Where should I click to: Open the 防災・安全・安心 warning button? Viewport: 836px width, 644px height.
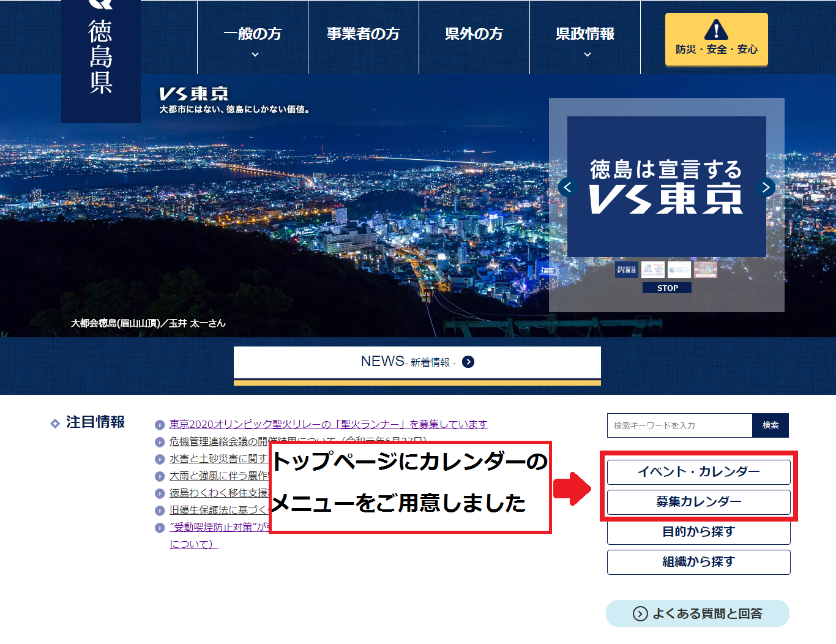tap(717, 39)
